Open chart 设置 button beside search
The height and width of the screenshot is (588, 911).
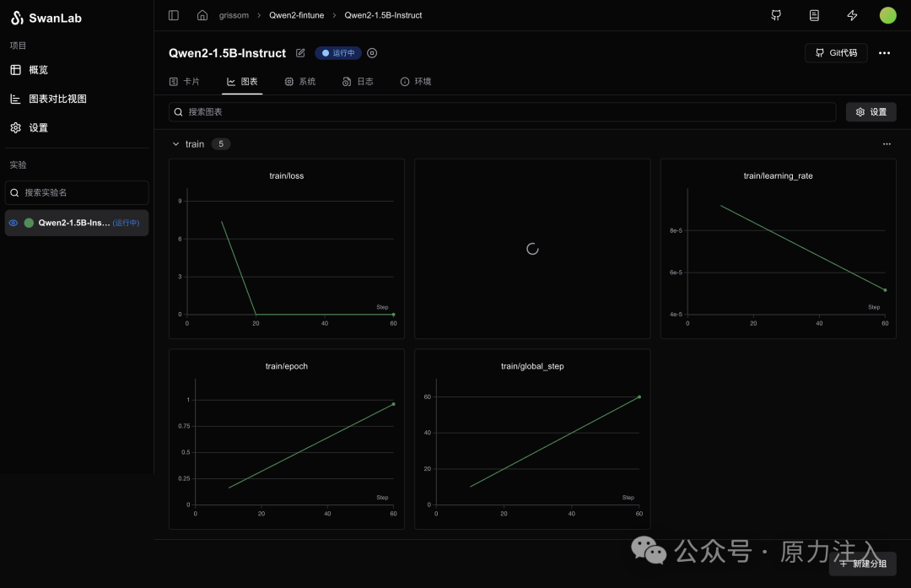[871, 112]
